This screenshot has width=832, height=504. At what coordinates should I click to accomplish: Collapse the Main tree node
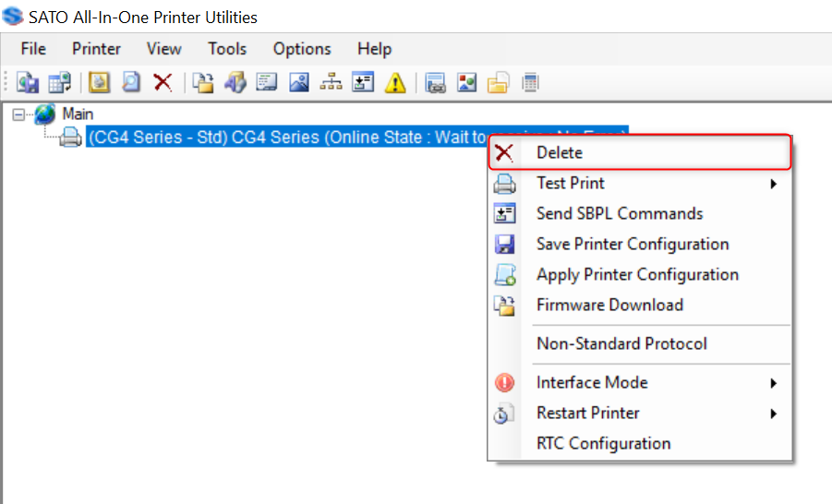(18, 114)
